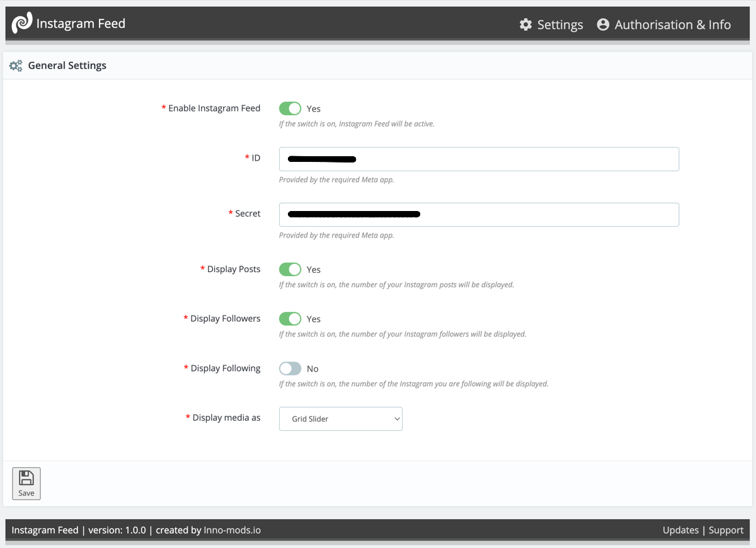Image resolution: width=756 pixels, height=548 pixels.
Task: Click the General Settings panel header
Action: (67, 65)
